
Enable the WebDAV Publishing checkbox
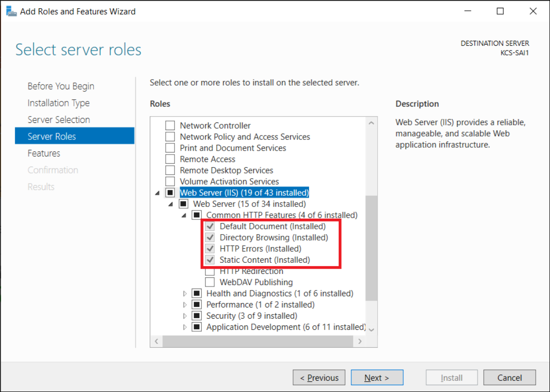coord(210,282)
